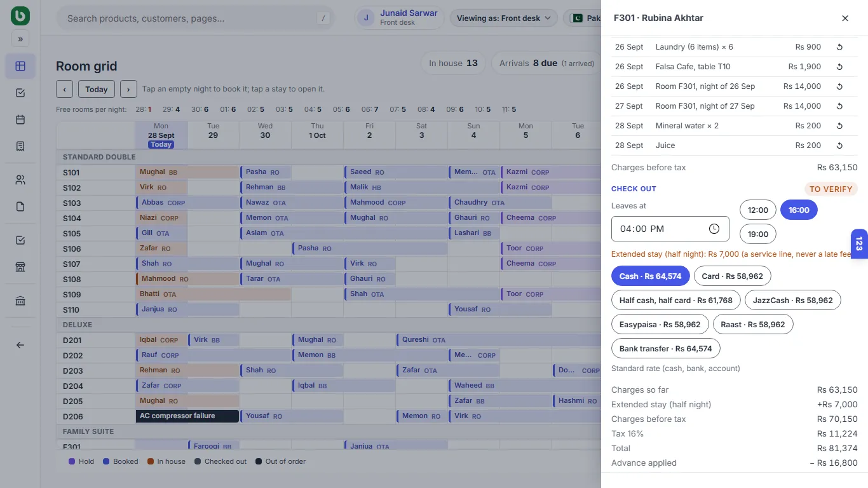
Task: Reverse the Juice charge
Action: click(839, 146)
